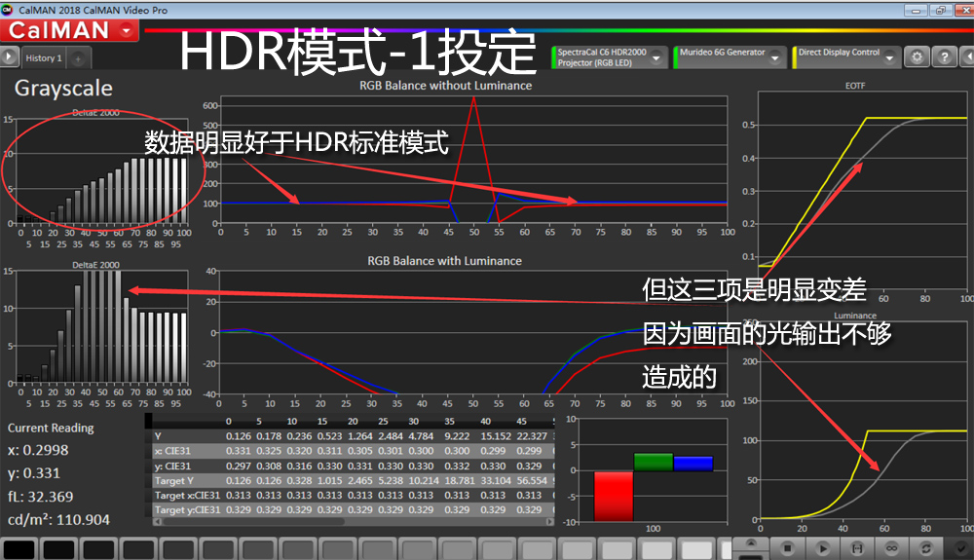Expand the CalMAN menu red dropdown arrow

coord(128,30)
